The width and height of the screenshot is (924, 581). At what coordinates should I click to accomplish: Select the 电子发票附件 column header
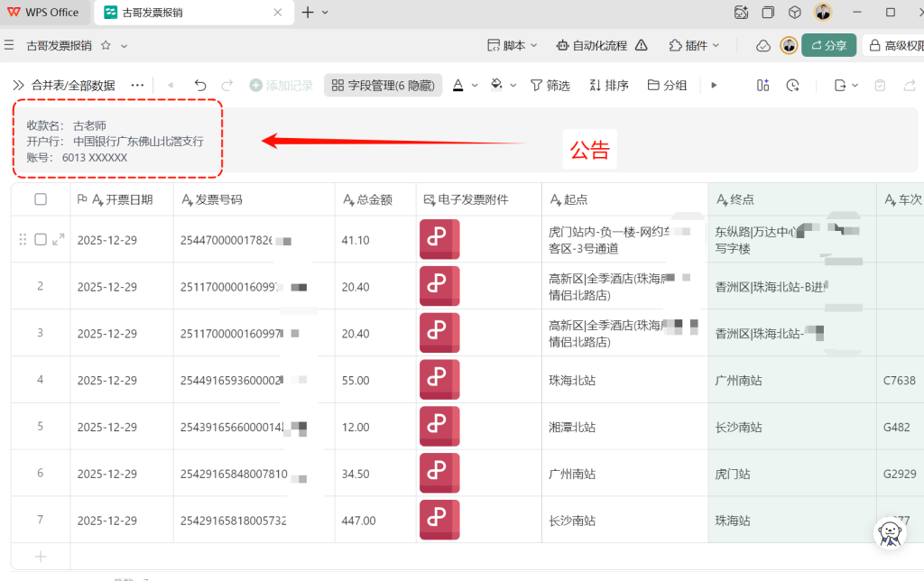(x=479, y=199)
